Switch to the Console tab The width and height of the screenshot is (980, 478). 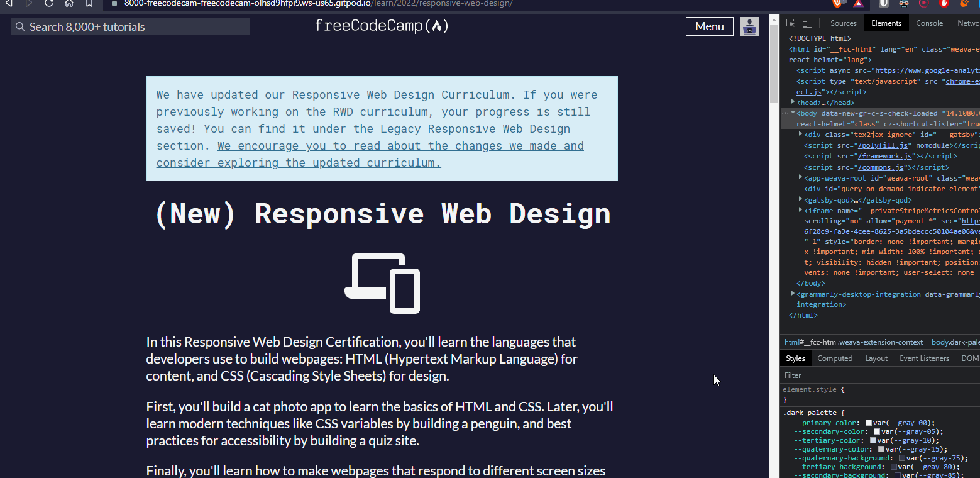tap(929, 23)
